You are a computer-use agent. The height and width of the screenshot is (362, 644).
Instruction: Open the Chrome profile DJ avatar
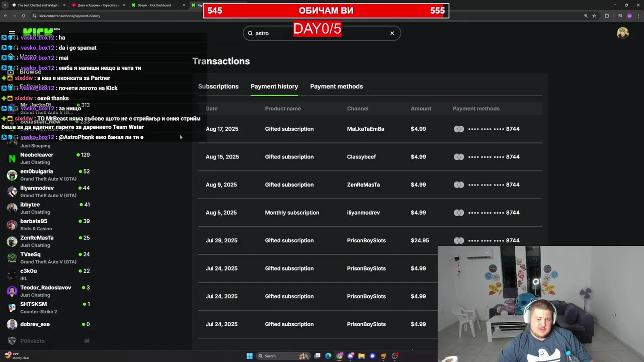pyautogui.click(x=629, y=16)
